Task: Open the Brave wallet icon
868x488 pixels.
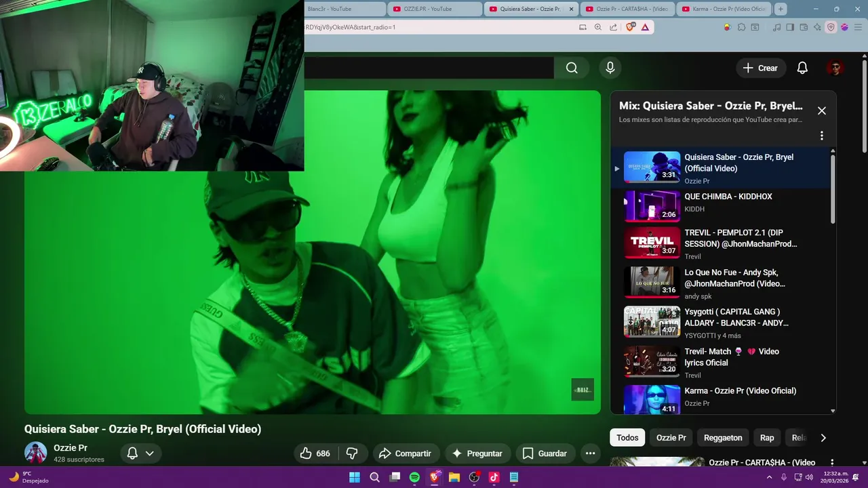Action: point(804,27)
